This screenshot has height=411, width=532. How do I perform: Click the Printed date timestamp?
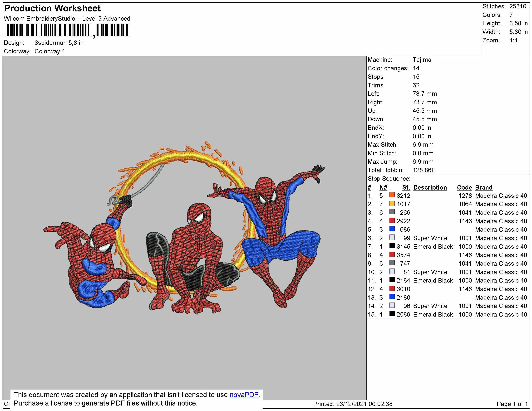click(353, 404)
